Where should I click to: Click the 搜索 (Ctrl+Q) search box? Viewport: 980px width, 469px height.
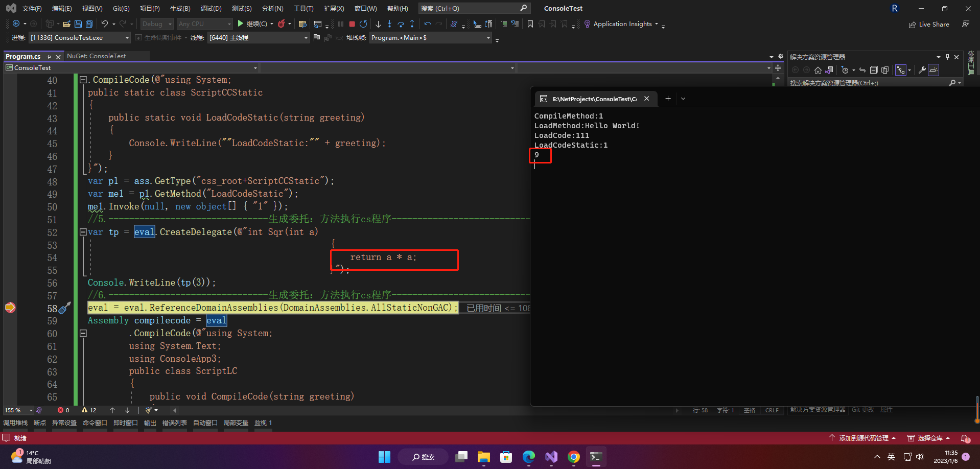pos(474,8)
